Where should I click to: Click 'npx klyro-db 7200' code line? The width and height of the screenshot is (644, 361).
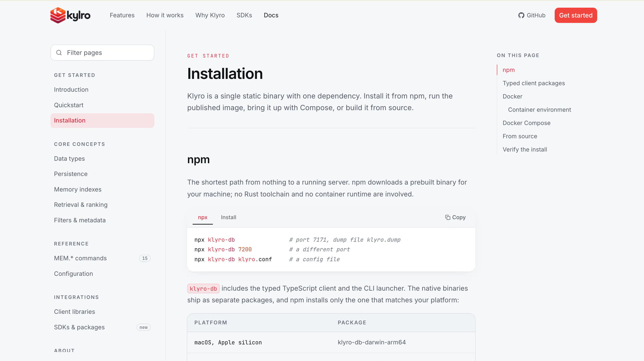coord(223,250)
